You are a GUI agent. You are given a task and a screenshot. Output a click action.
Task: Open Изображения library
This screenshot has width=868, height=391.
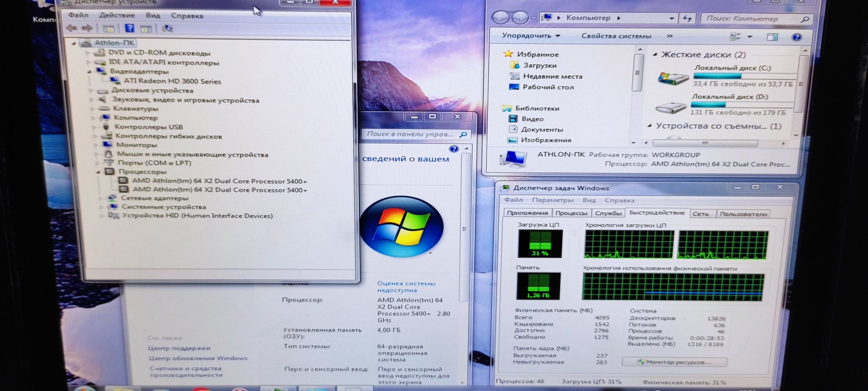(x=546, y=140)
